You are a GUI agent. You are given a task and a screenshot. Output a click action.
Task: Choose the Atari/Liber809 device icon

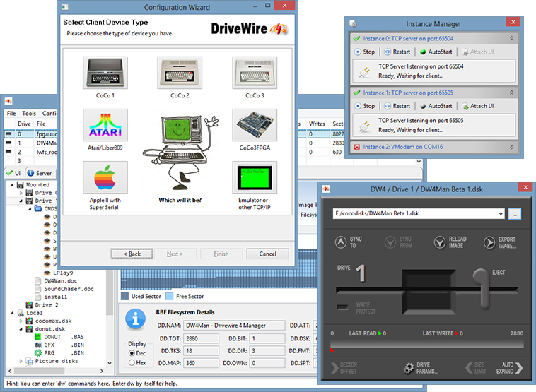(x=105, y=125)
